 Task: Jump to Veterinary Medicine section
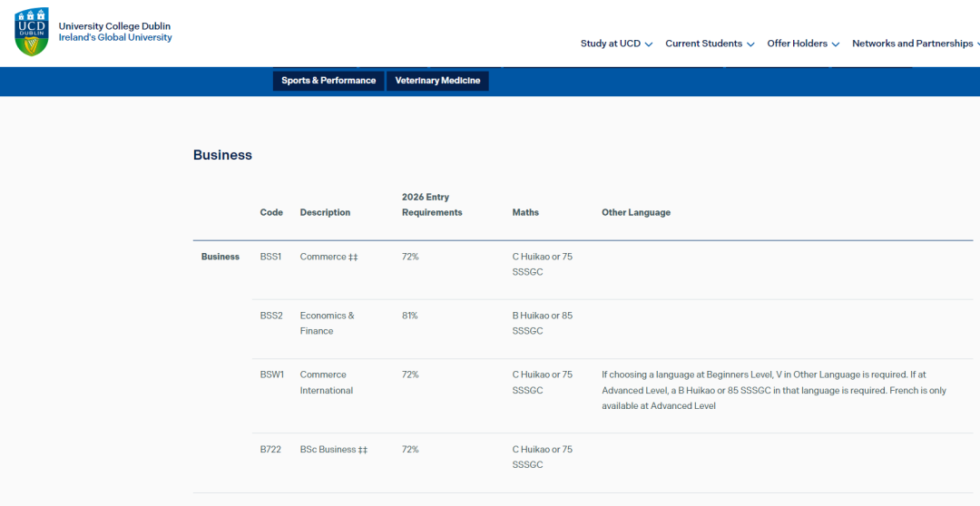(437, 81)
